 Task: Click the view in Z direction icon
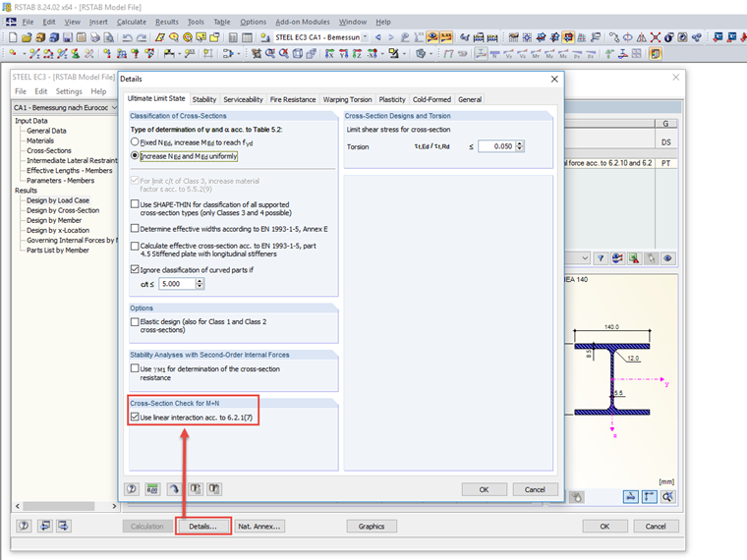[358, 53]
